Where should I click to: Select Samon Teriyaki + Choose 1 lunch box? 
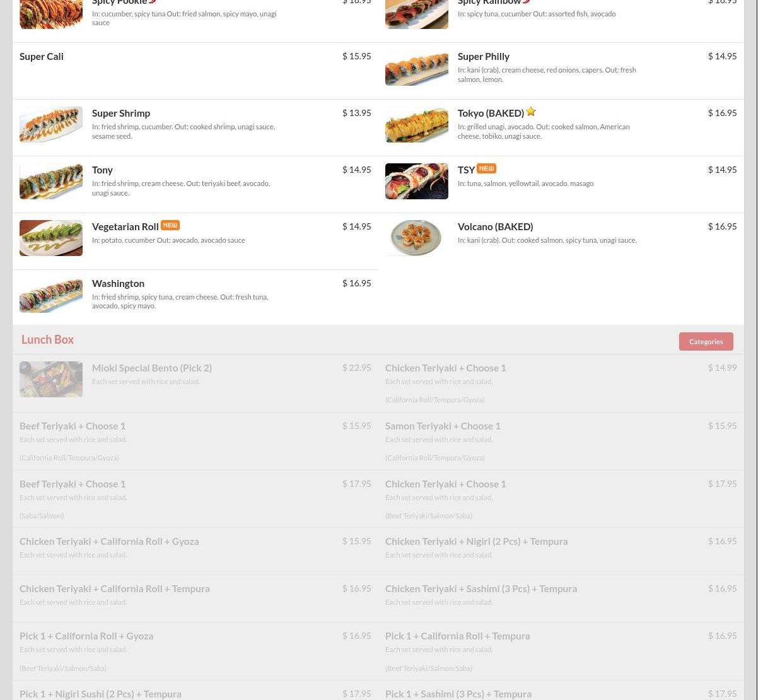click(443, 426)
